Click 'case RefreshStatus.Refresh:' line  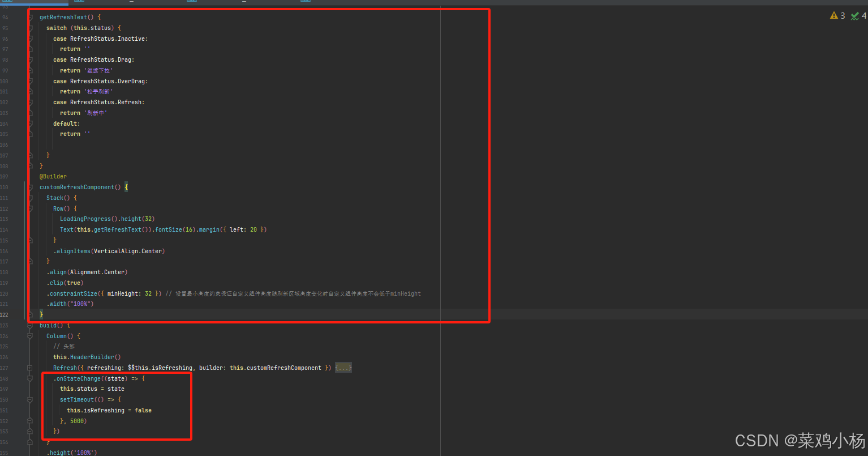tap(99, 102)
